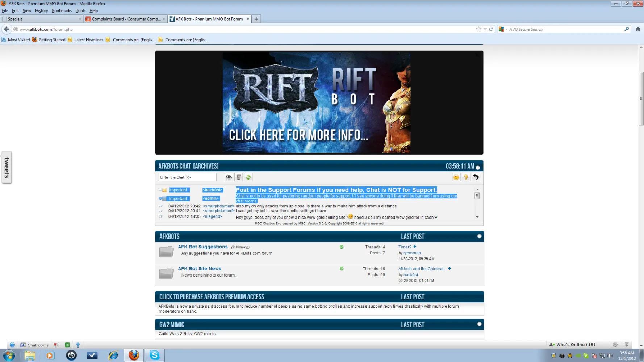Open the Tools menu
The height and width of the screenshot is (362, 644).
(x=80, y=10)
